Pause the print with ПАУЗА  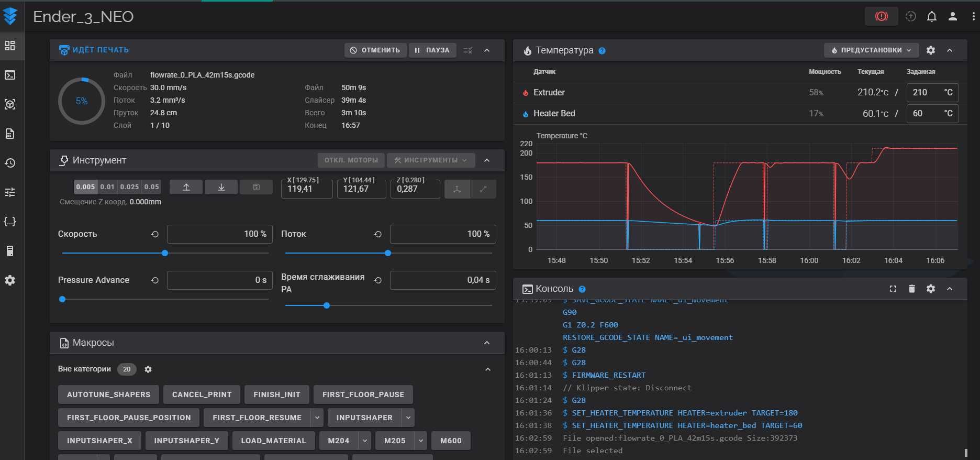tap(432, 50)
